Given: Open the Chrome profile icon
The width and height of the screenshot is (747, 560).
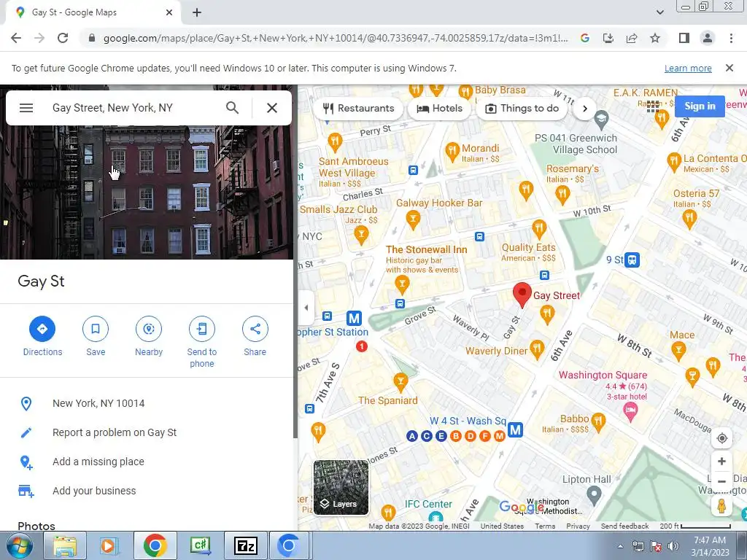Looking at the screenshot, I should tap(708, 38).
